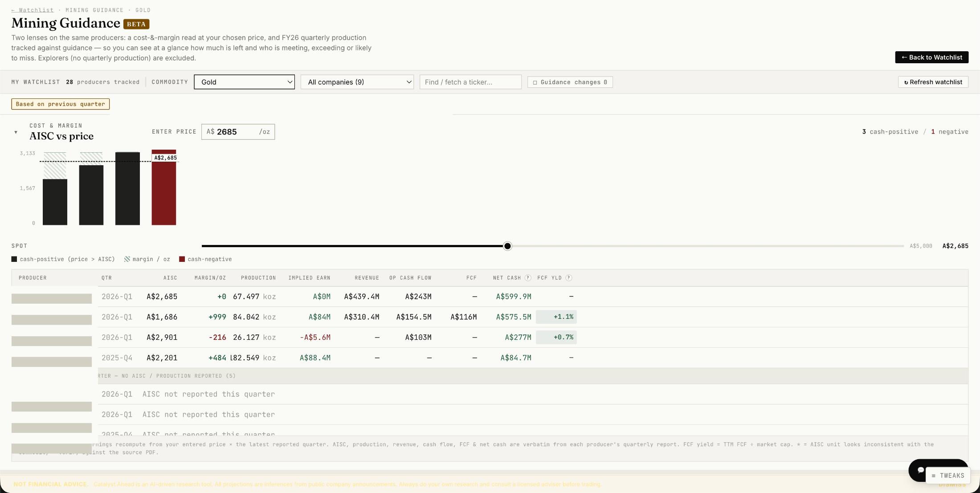Viewport: 980px width, 493px height.
Task: Click the A$116M FCF value
Action: point(464,317)
